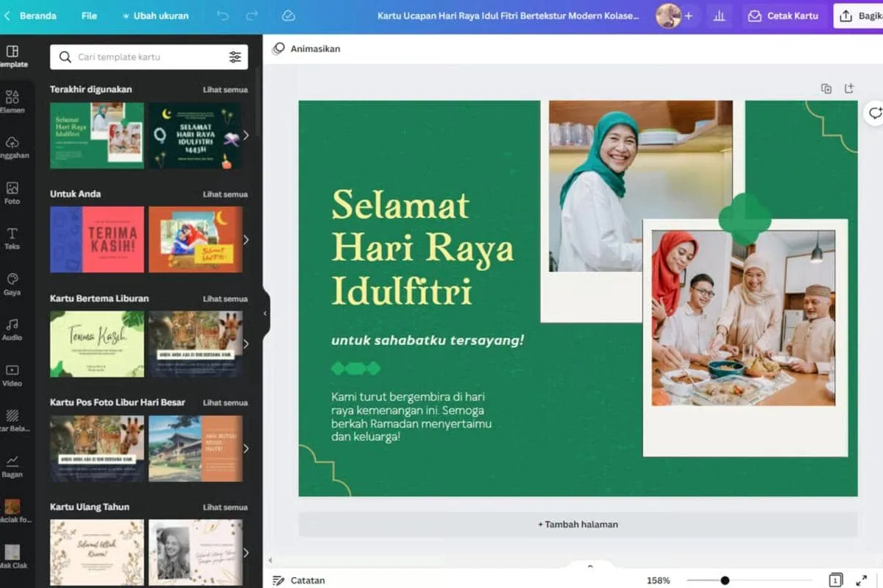The height and width of the screenshot is (588, 883).
Task: Click the Beranda back arrow
Action: (x=7, y=15)
